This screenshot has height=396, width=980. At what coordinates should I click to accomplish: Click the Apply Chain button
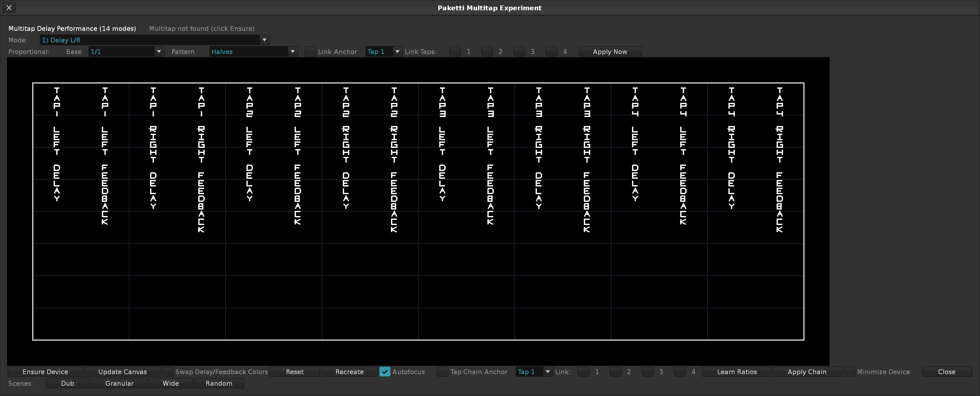coord(807,372)
